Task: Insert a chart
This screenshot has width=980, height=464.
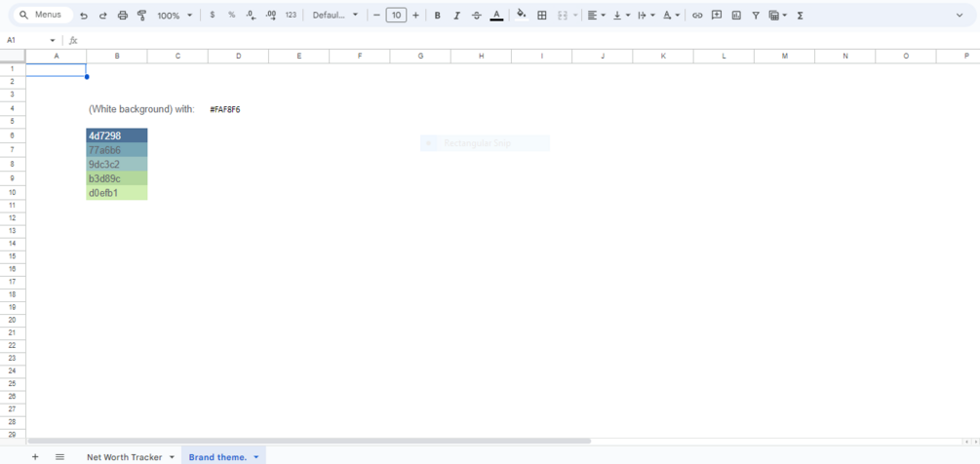Action: [736, 16]
